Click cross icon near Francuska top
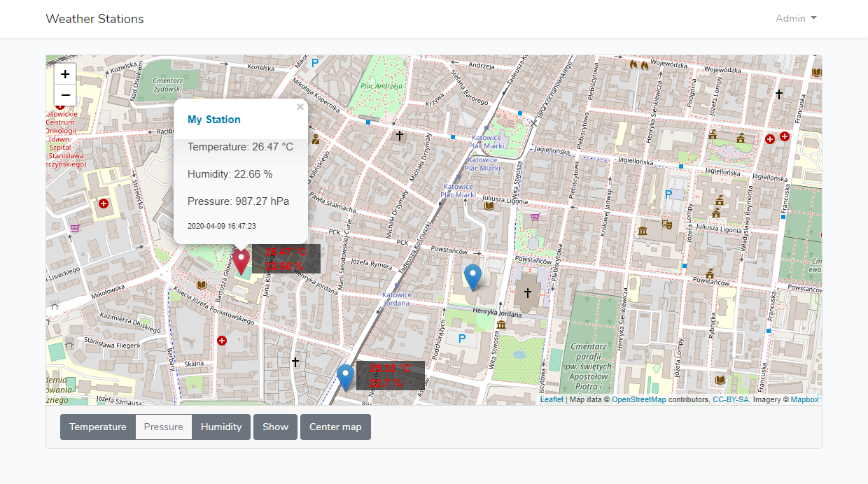This screenshot has width=868, height=484. point(778,93)
